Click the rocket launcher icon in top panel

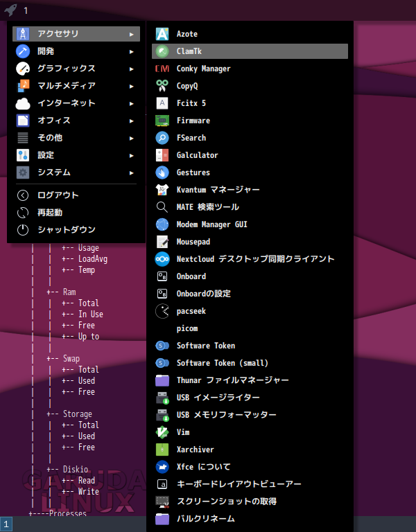[x=10, y=10]
